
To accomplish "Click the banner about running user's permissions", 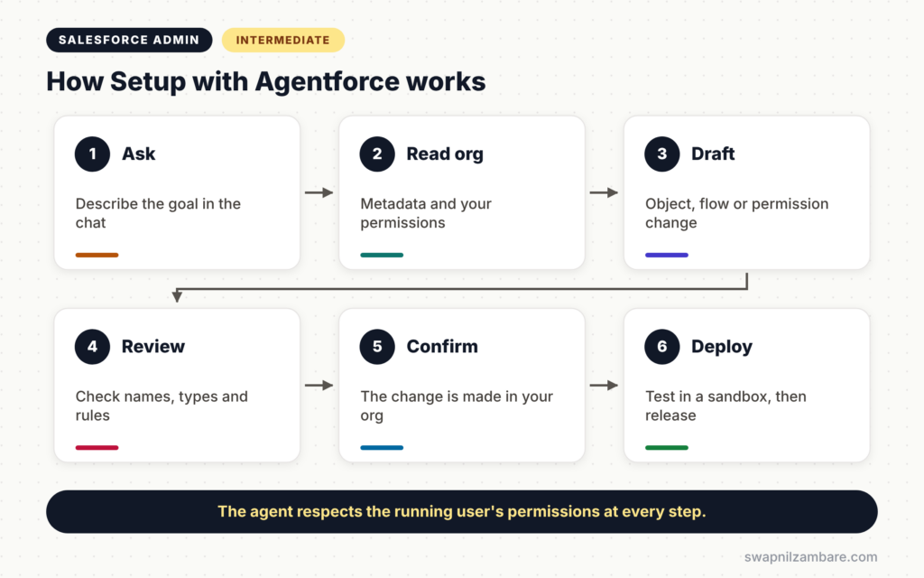I will (462, 511).
